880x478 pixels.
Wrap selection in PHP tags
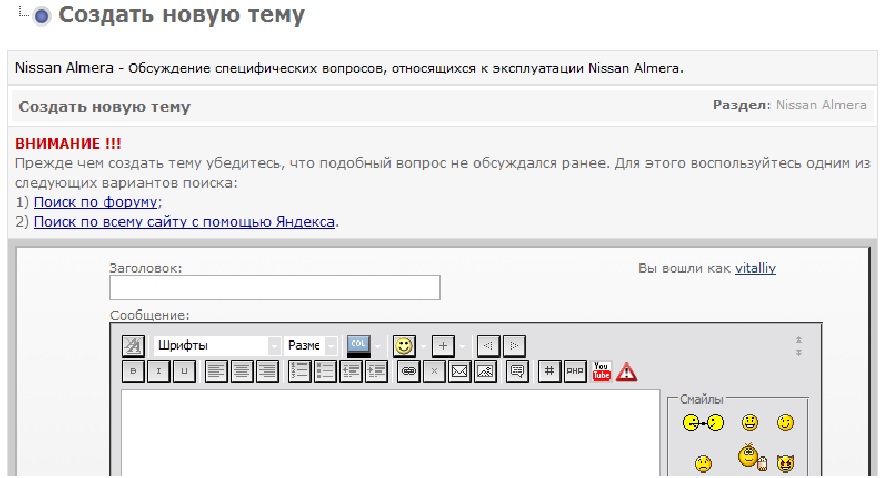(x=575, y=371)
